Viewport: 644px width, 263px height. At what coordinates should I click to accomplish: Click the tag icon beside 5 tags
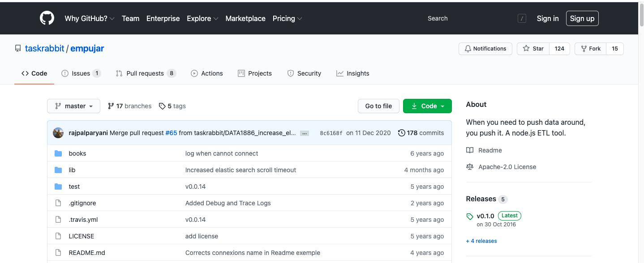162,106
